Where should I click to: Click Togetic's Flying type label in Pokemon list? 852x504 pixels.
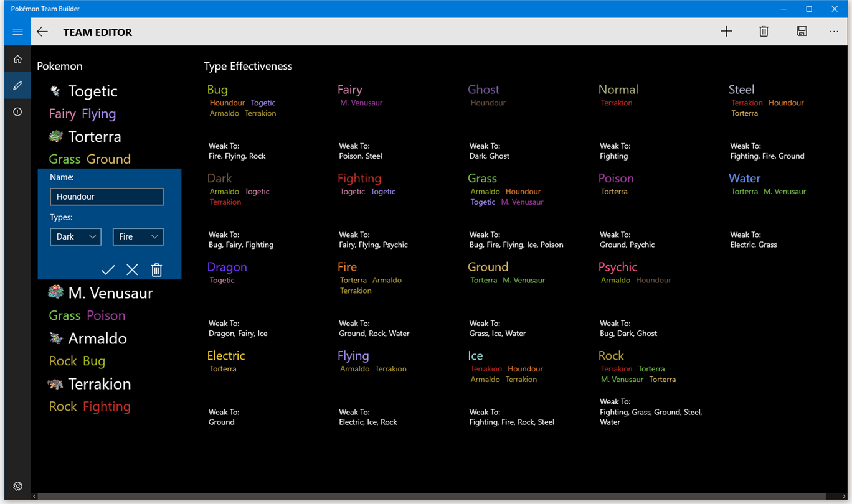[98, 114]
